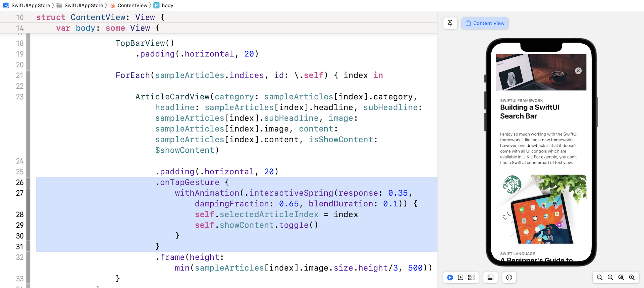644x288 pixels.
Task: Click the Building a SwiftUI Search Bar headline
Action: click(530, 112)
